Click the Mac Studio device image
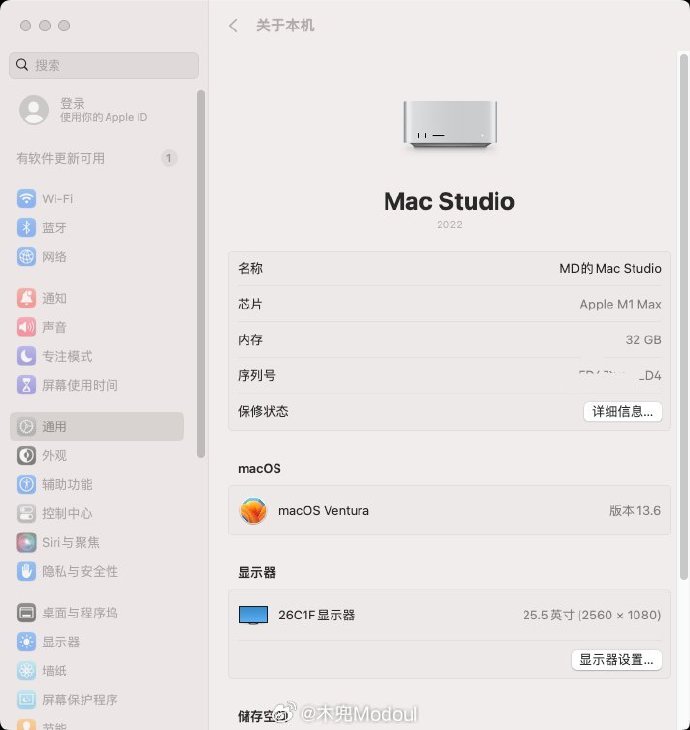Screen dimensions: 690x730 click(x=450, y=125)
